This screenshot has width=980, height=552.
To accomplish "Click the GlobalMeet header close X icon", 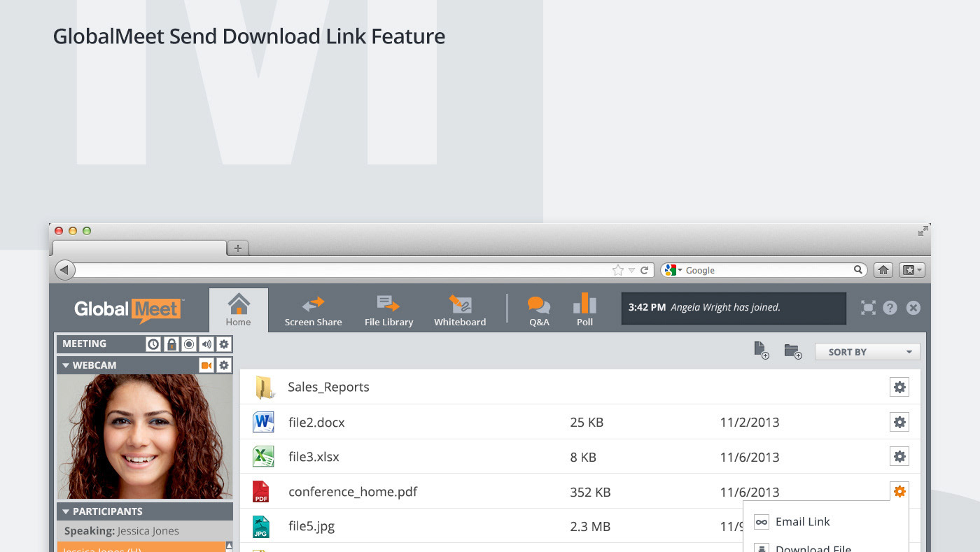I will [913, 308].
